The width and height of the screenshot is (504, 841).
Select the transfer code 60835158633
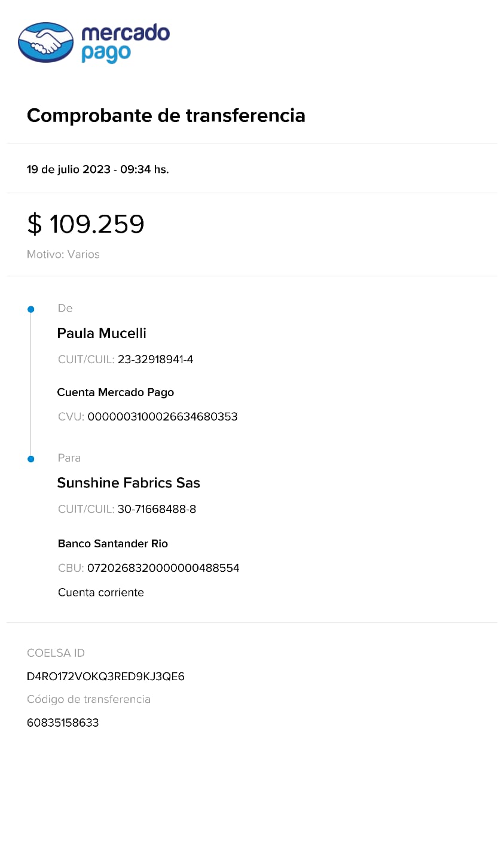point(63,723)
